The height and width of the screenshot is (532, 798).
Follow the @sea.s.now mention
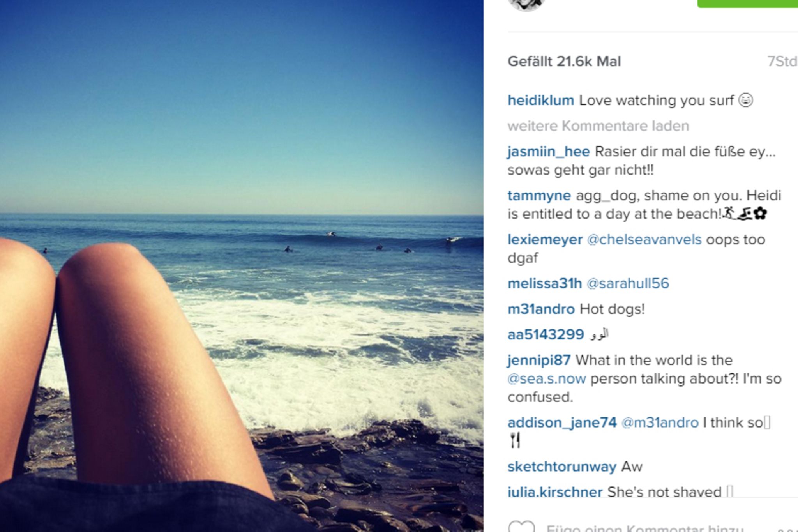(x=546, y=379)
